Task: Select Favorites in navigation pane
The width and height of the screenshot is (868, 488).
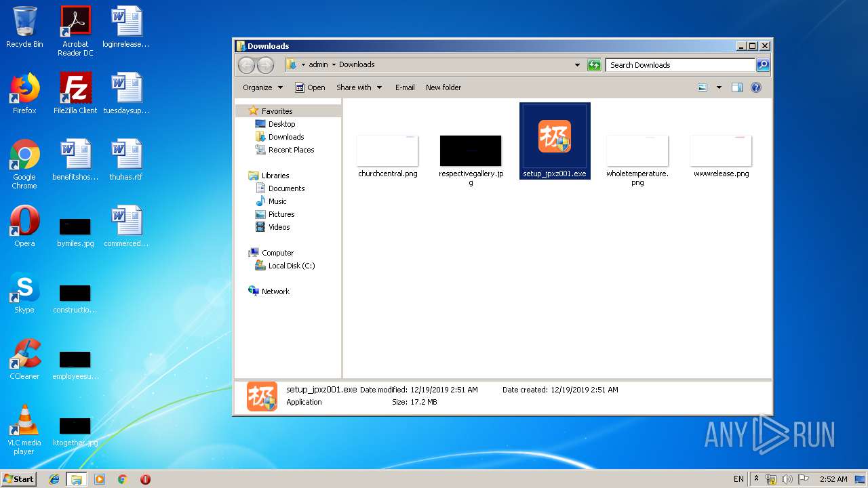Action: [277, 111]
